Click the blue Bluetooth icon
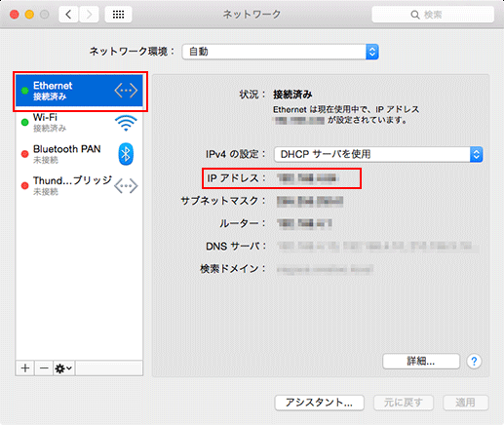 [126, 154]
